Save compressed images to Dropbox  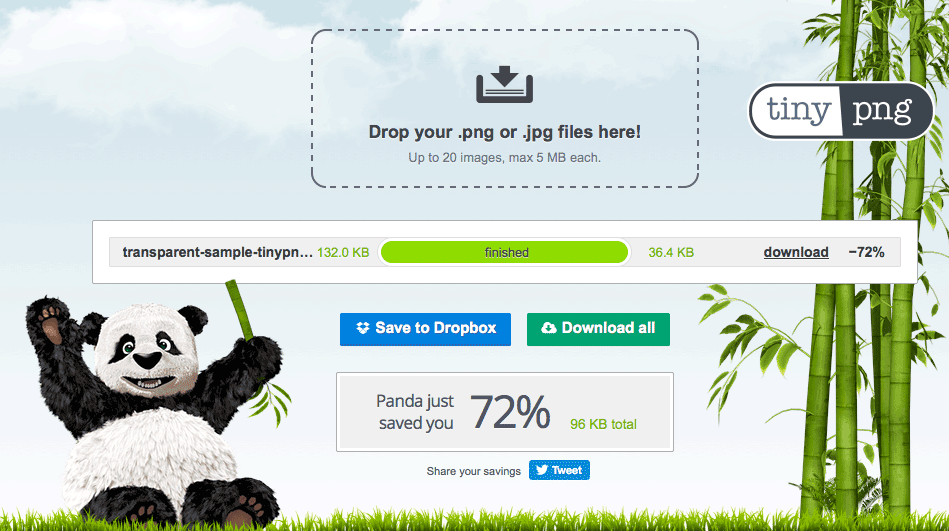425,329
